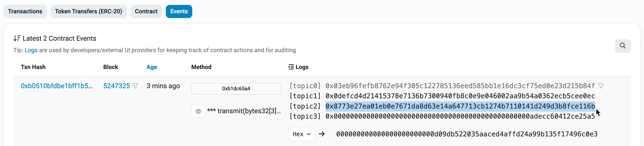Image resolution: width=644 pixels, height=146 pixels.
Task: Click the Block column header
Action: tap(111, 67)
